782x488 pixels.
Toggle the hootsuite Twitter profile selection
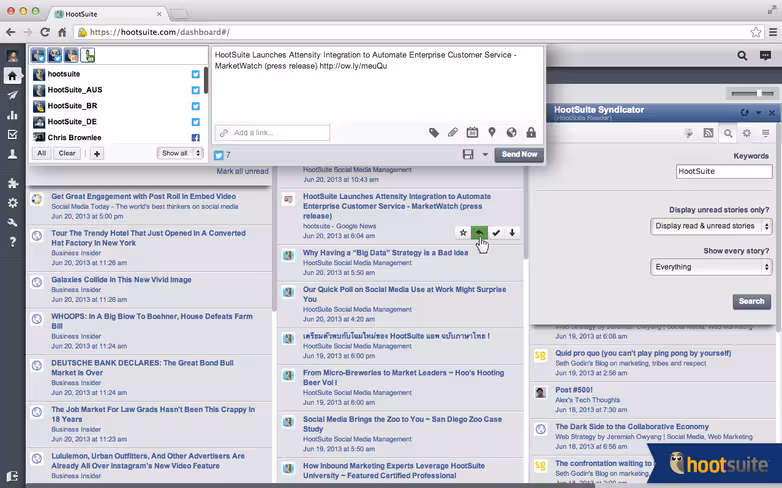coord(117,74)
